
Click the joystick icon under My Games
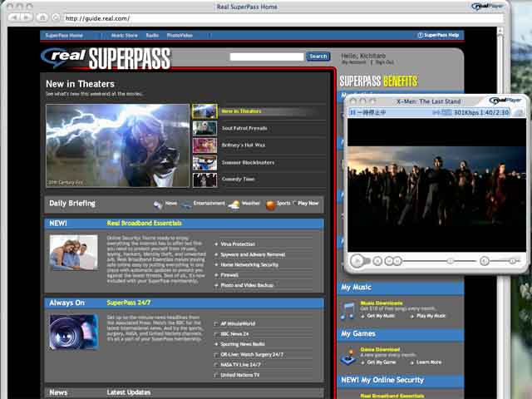coord(348,357)
